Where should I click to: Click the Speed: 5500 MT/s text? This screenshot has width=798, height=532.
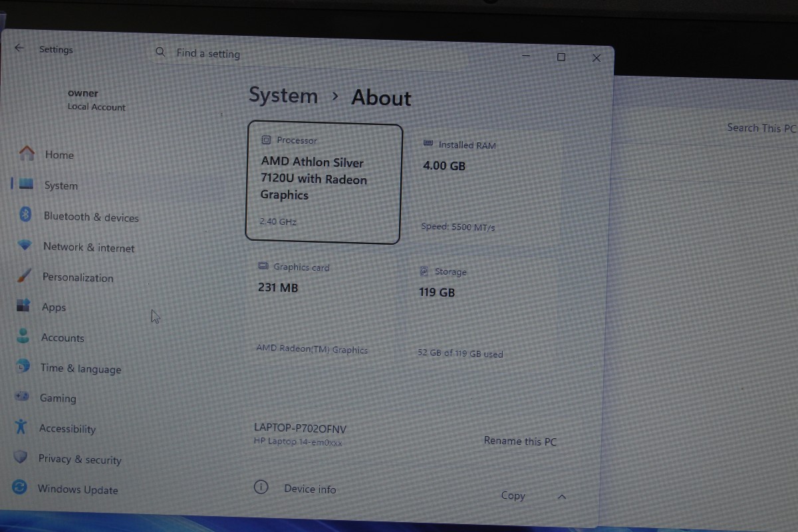pos(458,227)
